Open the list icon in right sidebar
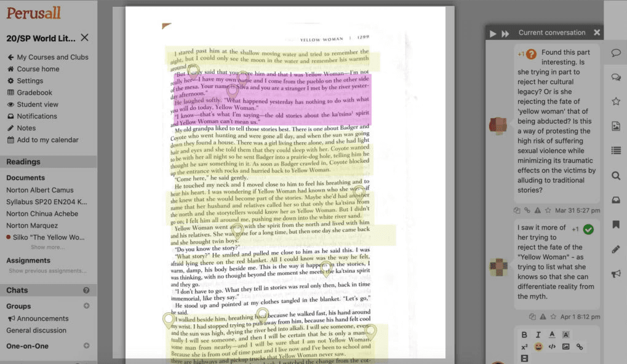The width and height of the screenshot is (627, 364). 616,151
